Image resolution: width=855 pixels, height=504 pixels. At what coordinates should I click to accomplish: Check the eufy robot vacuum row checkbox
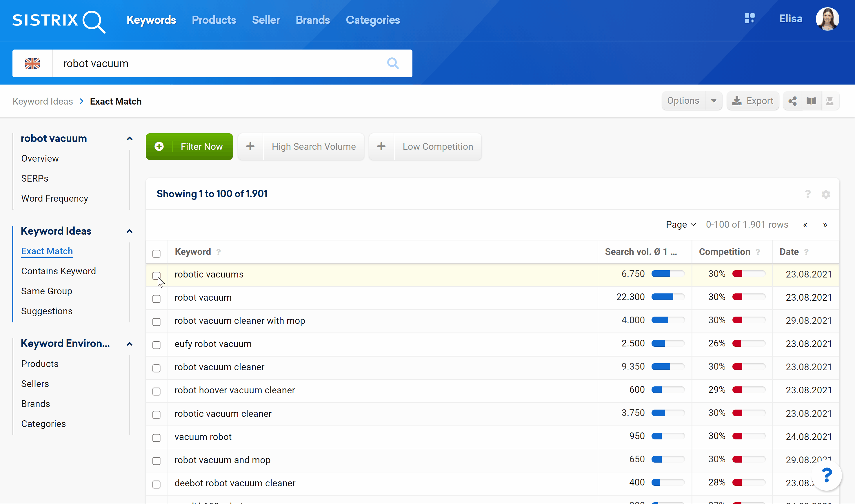[157, 345]
